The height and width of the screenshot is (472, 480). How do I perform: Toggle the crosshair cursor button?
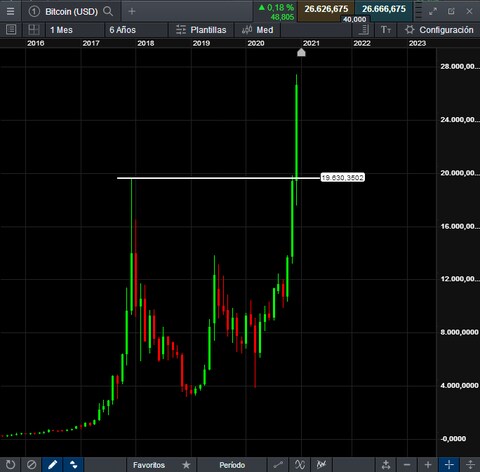pyautogui.click(x=449, y=465)
